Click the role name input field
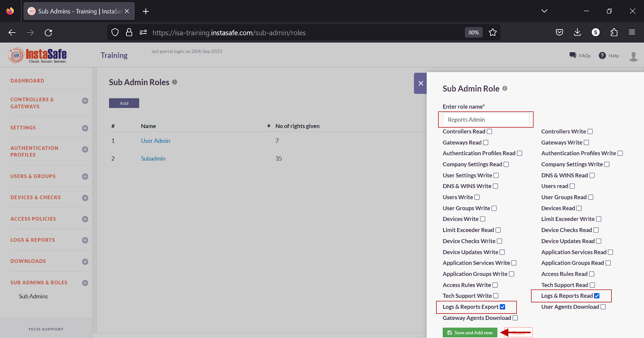 486,120
